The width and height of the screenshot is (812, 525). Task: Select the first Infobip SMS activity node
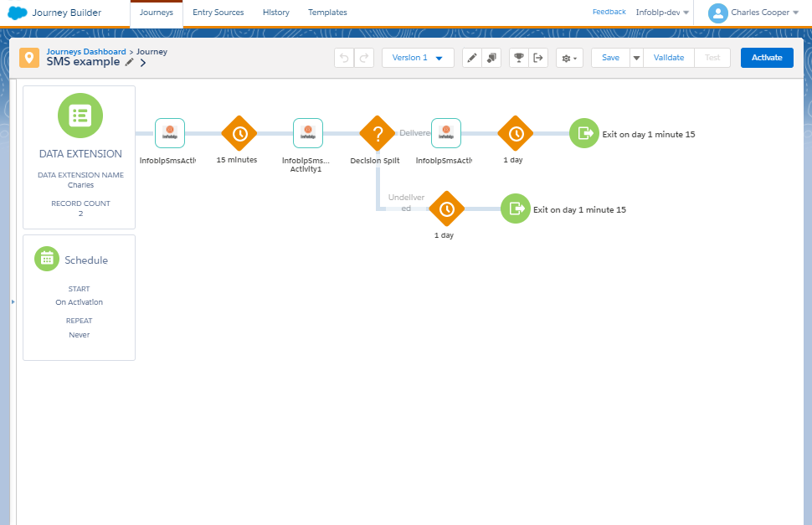170,133
